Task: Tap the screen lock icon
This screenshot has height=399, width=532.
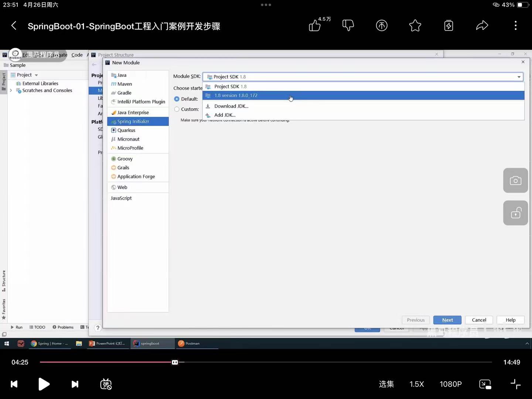Action: pyautogui.click(x=516, y=213)
